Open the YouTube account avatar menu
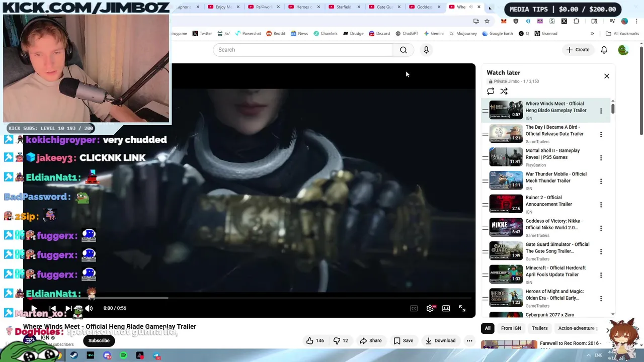Viewport: 644px width, 362px height. pyautogui.click(x=623, y=50)
